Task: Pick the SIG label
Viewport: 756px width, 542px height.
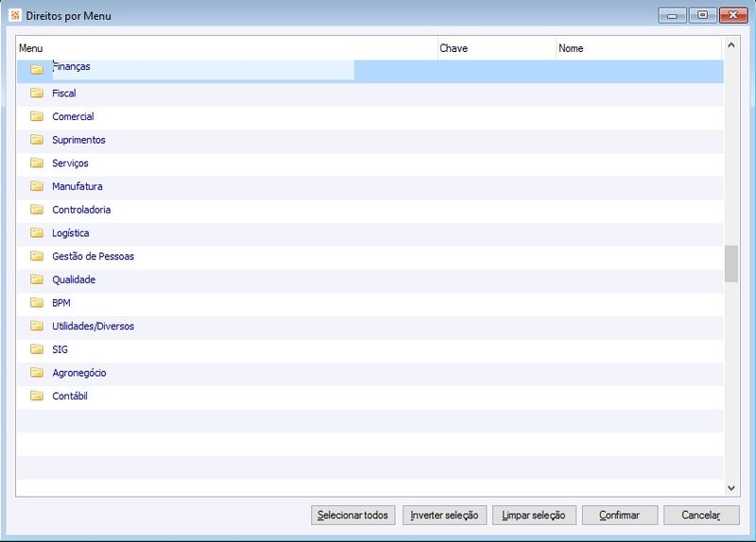Action: point(60,349)
